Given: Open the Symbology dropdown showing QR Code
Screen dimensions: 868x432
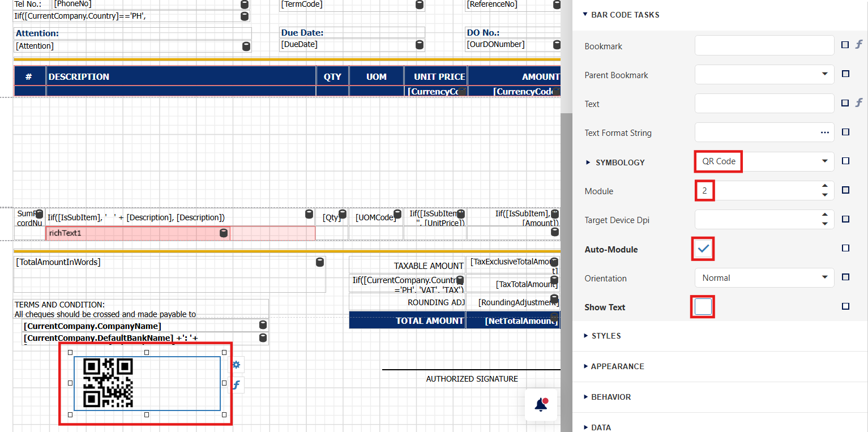Looking at the screenshot, I should 825,161.
